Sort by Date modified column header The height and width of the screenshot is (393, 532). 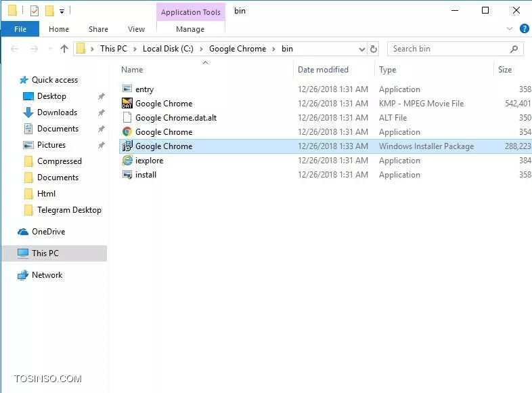(x=334, y=70)
